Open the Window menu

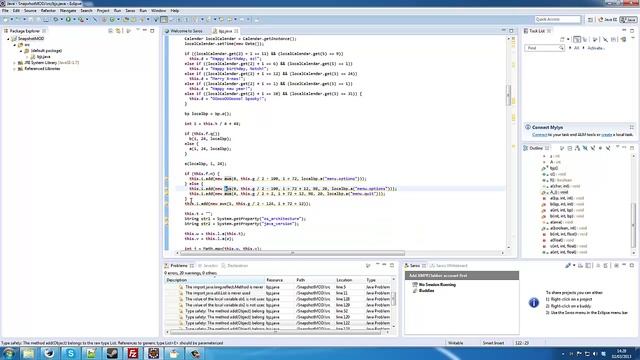[158, 11]
